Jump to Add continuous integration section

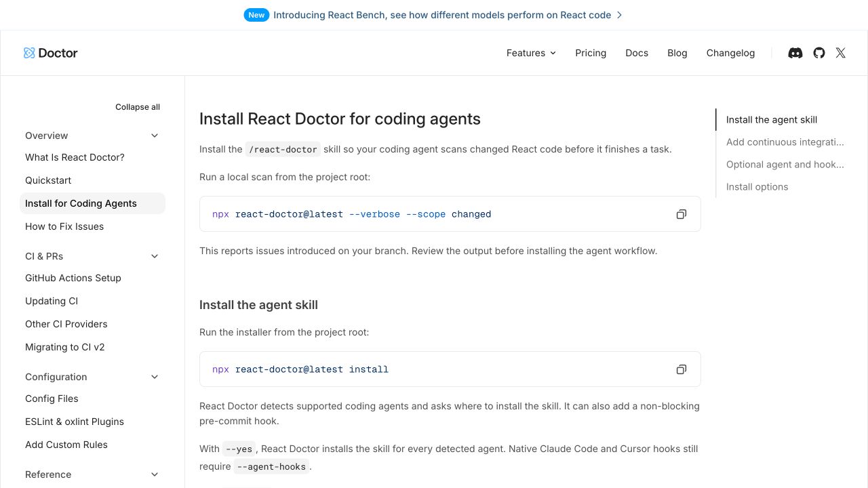[785, 142]
